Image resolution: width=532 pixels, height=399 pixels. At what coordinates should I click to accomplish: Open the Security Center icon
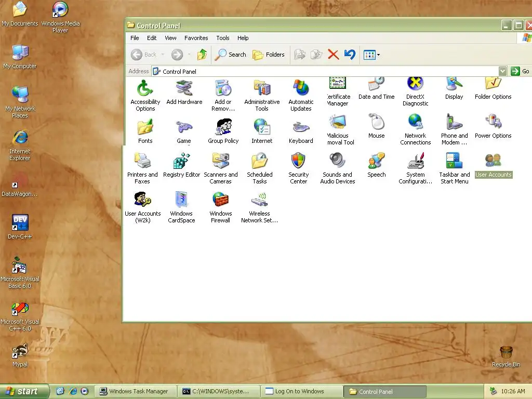coord(298,168)
